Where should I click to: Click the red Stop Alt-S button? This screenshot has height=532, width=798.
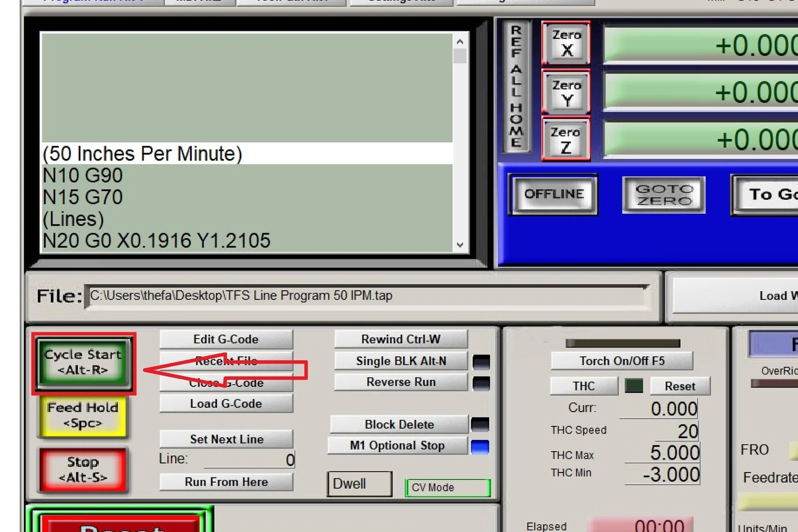tap(83, 470)
